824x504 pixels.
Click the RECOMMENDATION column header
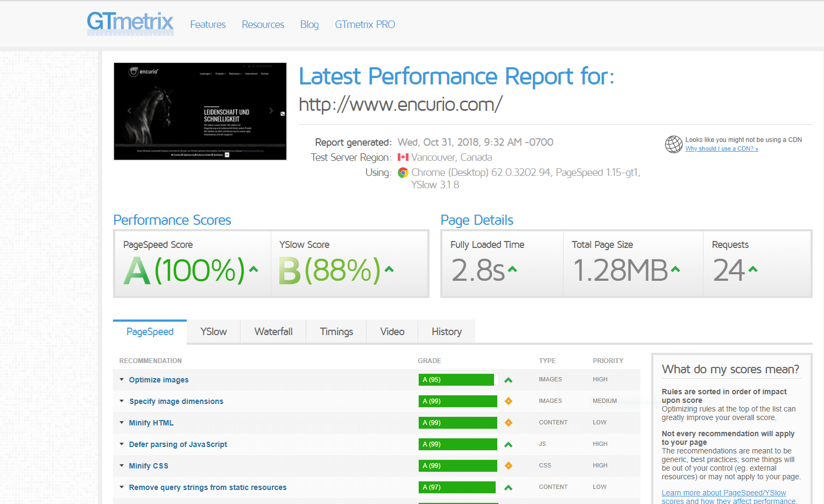pyautogui.click(x=151, y=361)
